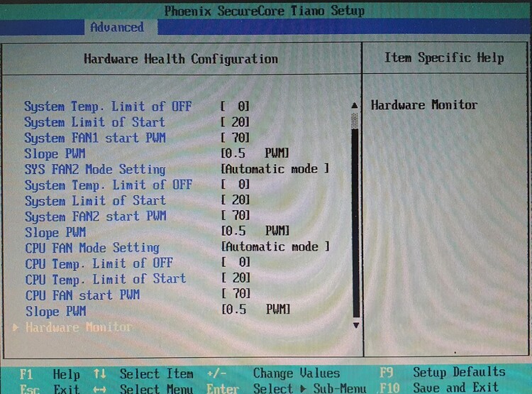Click F9 Setup Defaults hint

point(443,373)
